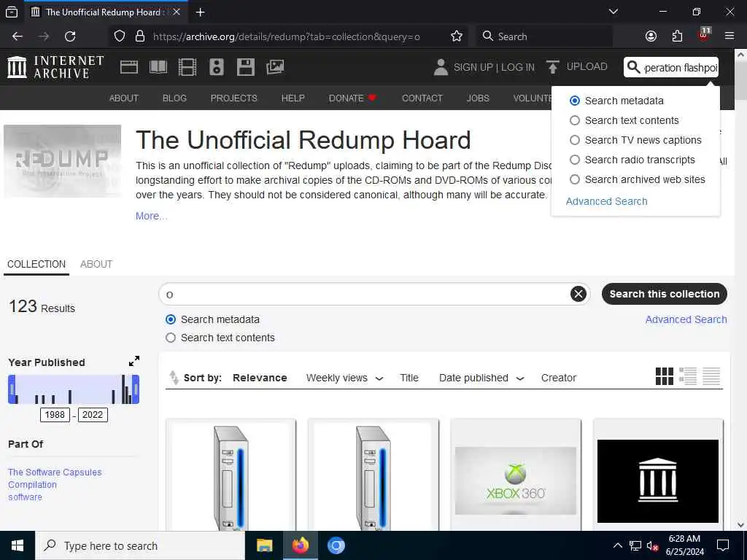Click the uBlock extension icon with badge
The image size is (747, 560).
704,35
